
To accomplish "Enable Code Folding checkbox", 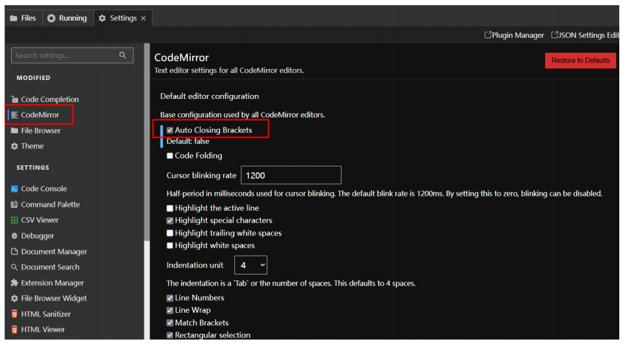I will click(170, 155).
